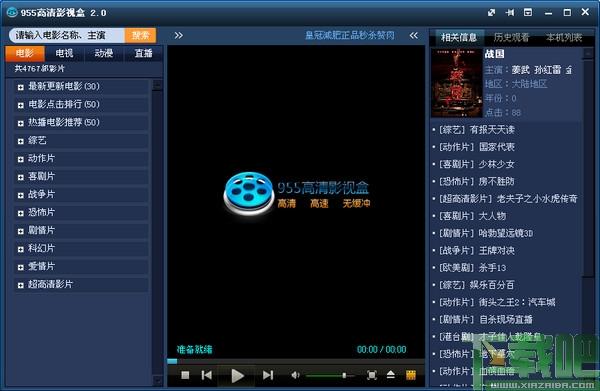Switch to the 电视 tab

tap(64, 53)
